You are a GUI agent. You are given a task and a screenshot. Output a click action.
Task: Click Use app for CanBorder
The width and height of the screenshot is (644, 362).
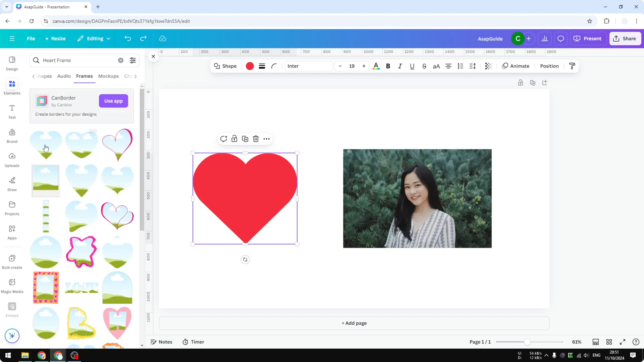(x=113, y=101)
